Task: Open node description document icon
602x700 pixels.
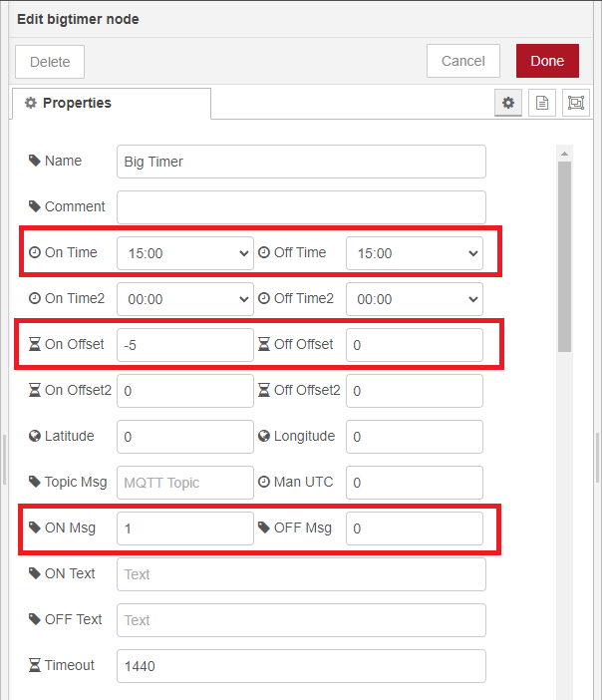Action: click(542, 103)
